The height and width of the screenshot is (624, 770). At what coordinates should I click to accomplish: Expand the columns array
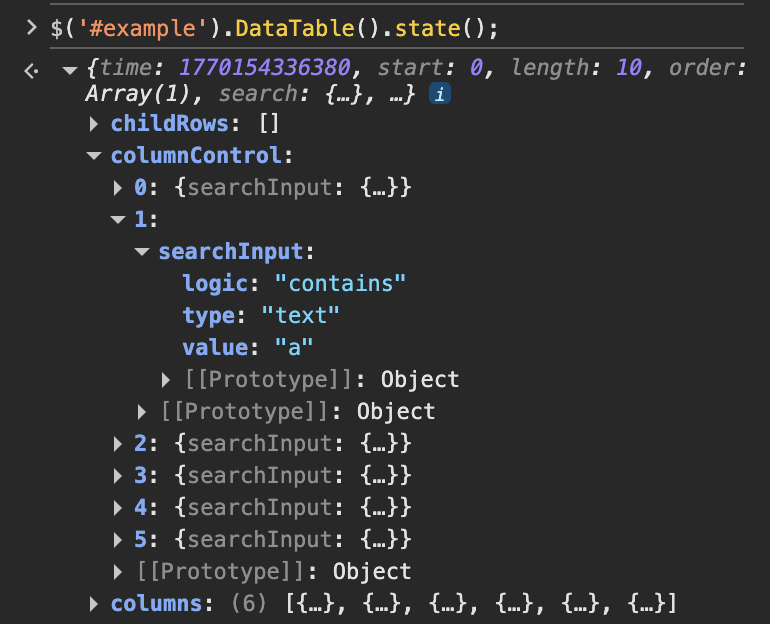pos(94,604)
